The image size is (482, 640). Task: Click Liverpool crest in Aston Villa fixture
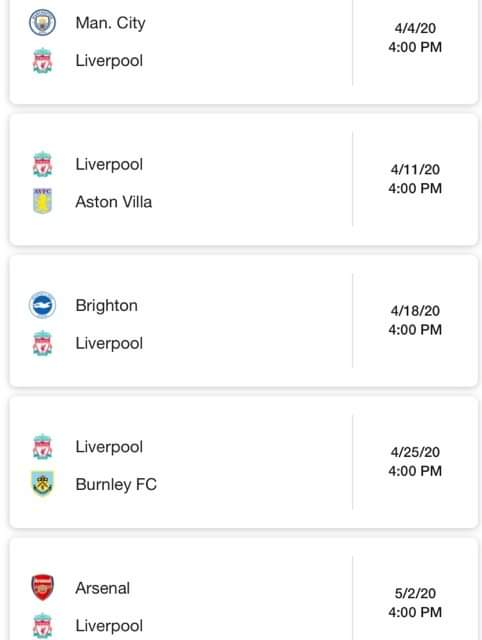tap(42, 164)
